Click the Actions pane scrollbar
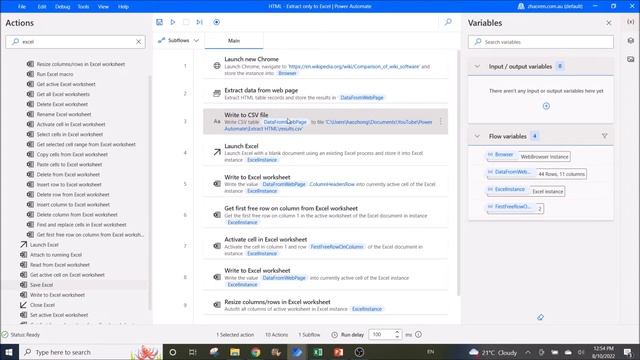This screenshot has height=360, width=640. pos(149,192)
